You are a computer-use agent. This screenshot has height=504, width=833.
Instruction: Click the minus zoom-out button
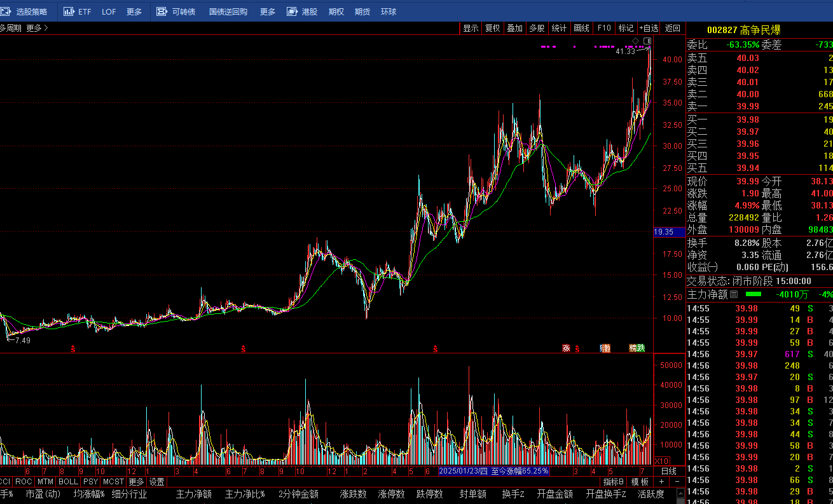tap(677, 482)
